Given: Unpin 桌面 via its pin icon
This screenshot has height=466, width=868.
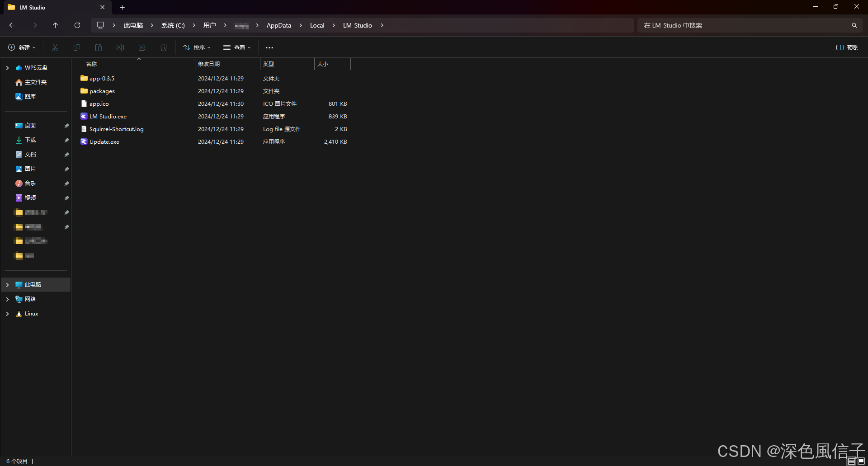Looking at the screenshot, I should tap(66, 126).
